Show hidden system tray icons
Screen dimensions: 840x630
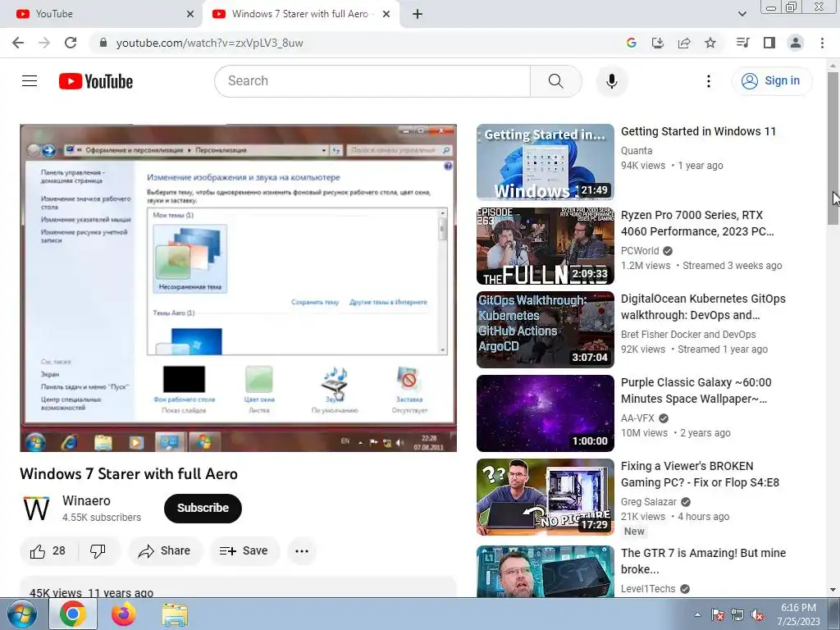pos(697,614)
